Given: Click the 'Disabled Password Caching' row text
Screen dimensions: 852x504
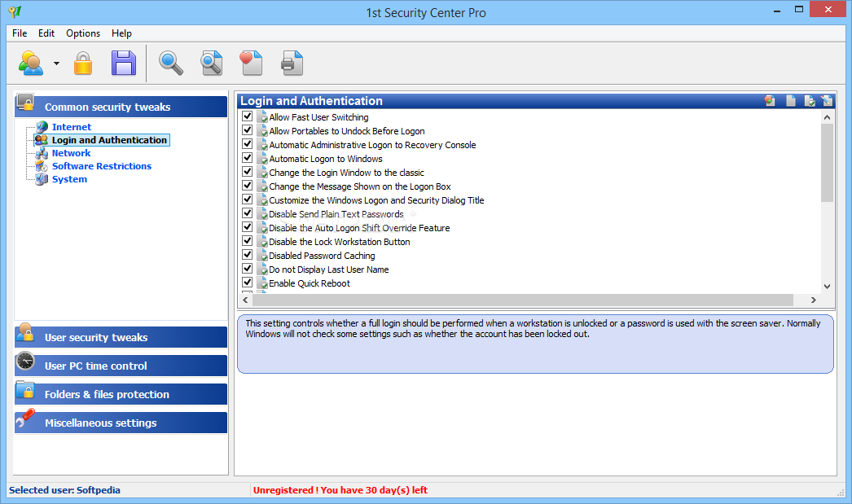Looking at the screenshot, I should tap(322, 256).
